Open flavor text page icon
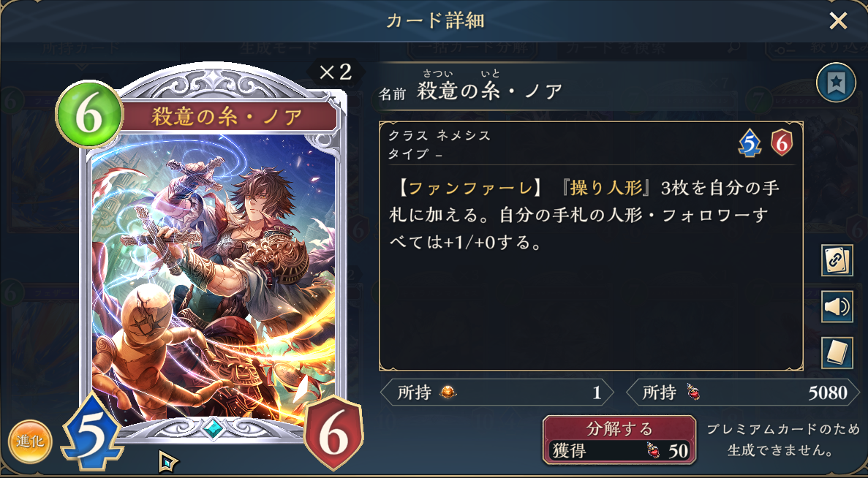 pos(837,352)
